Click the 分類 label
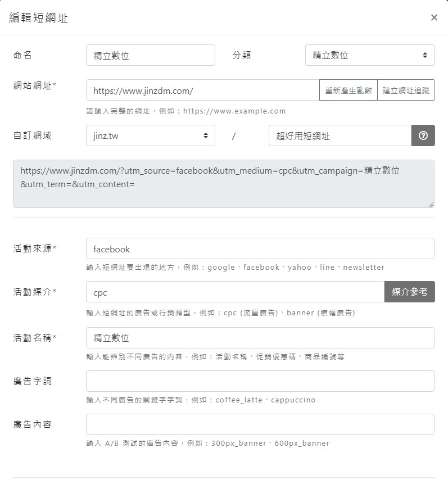 pyautogui.click(x=242, y=55)
